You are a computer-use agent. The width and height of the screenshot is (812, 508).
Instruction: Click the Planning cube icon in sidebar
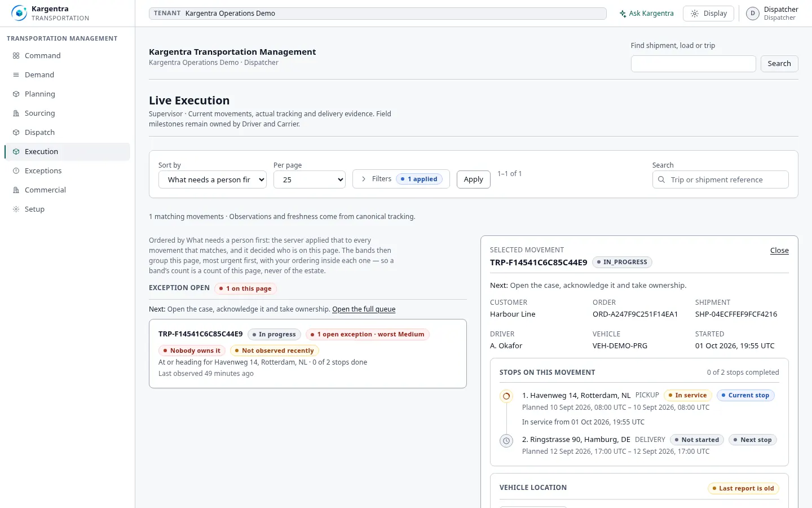[16, 94]
